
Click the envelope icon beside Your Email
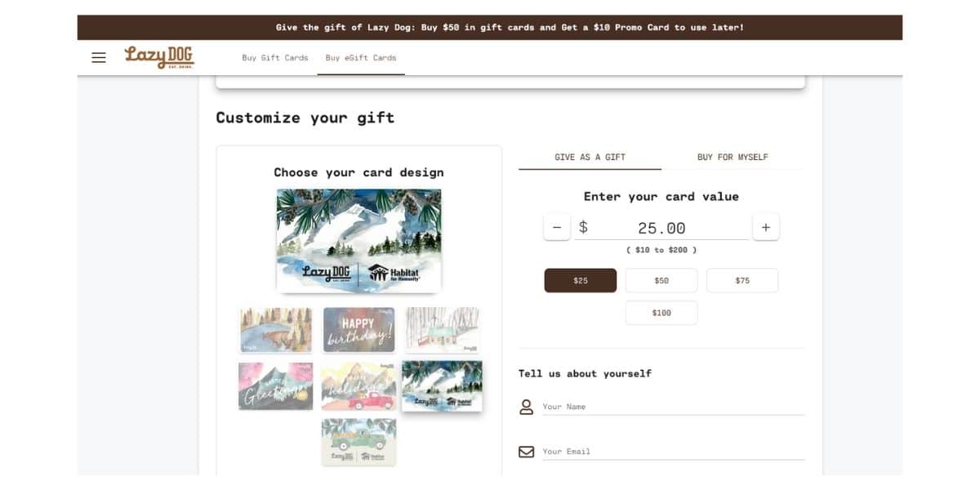(x=527, y=452)
